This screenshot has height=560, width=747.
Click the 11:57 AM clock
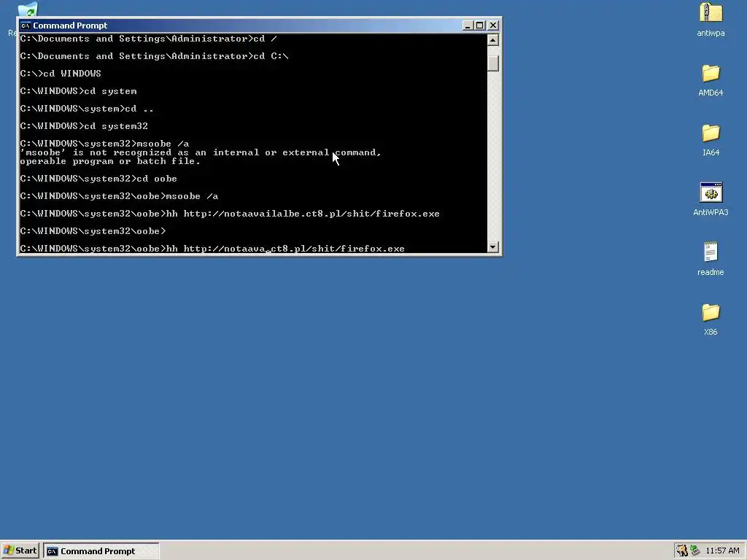pos(722,551)
